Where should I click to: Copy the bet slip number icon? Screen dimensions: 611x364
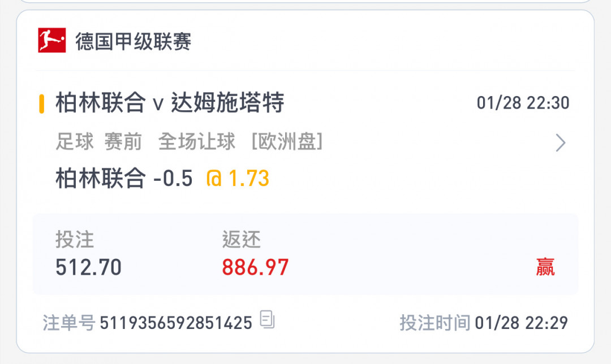pos(267,319)
